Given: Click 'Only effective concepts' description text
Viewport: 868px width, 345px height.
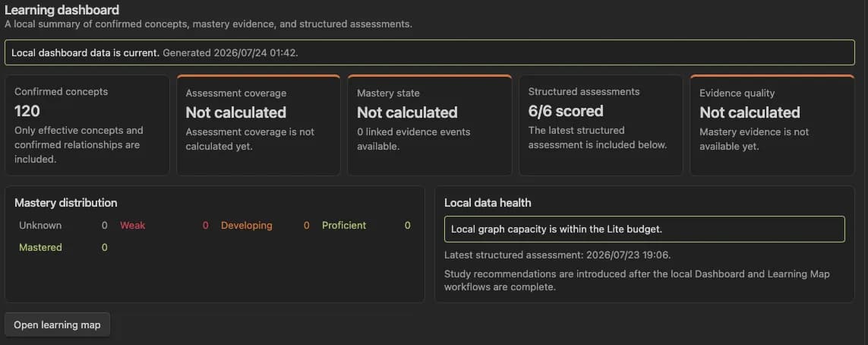Looking at the screenshot, I should pos(79,145).
